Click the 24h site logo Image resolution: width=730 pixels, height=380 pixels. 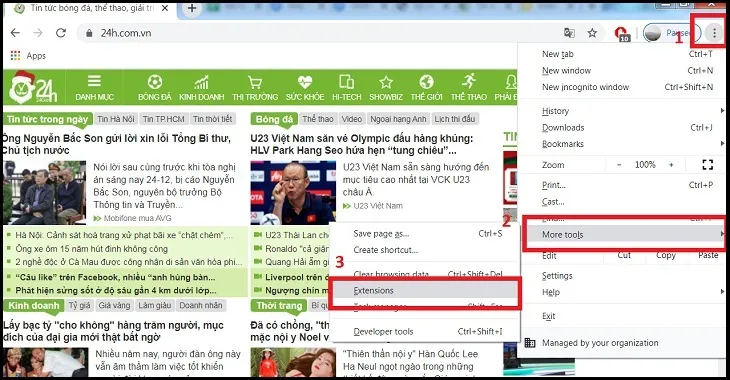click(x=34, y=88)
